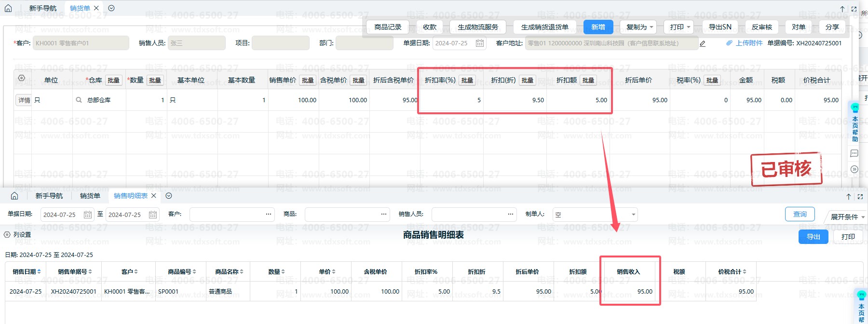Click the 反审核 button
Image resolution: width=868 pixels, height=324 pixels.
(x=761, y=27)
